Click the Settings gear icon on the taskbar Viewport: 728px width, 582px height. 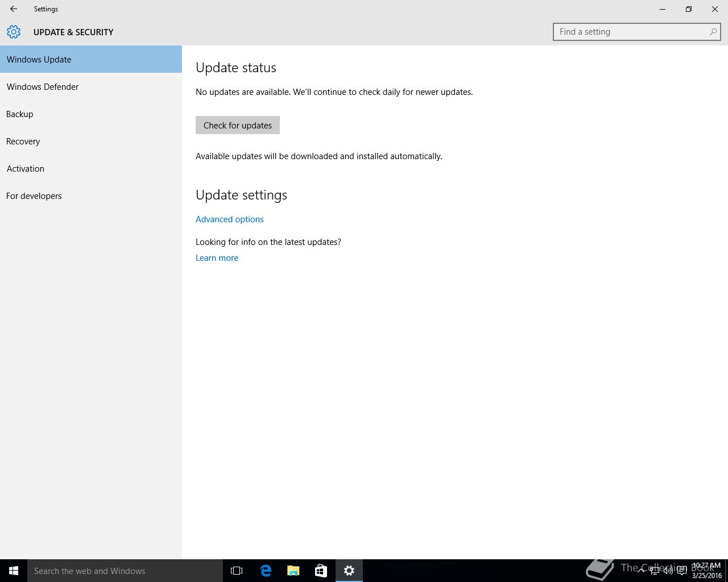(349, 571)
